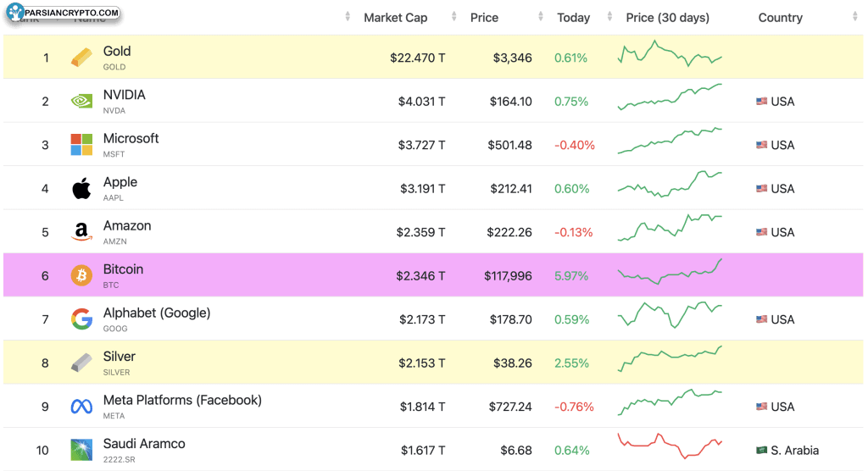
Task: Click Microsoft price $501.48
Action: (509, 145)
